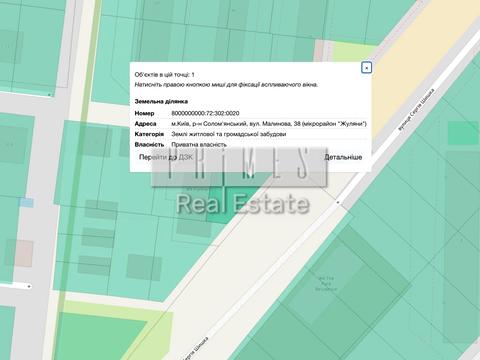Click the 'Земельна ділянка' heading

tap(161, 101)
